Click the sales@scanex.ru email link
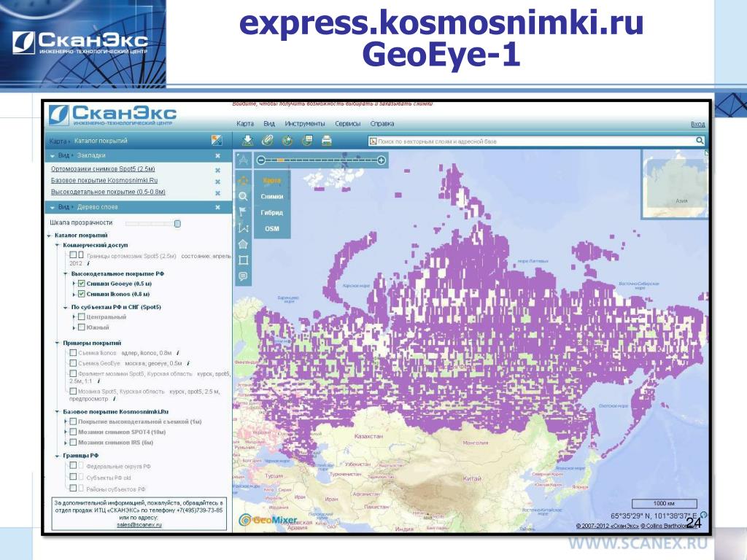This screenshot has width=747, height=560. click(x=139, y=525)
